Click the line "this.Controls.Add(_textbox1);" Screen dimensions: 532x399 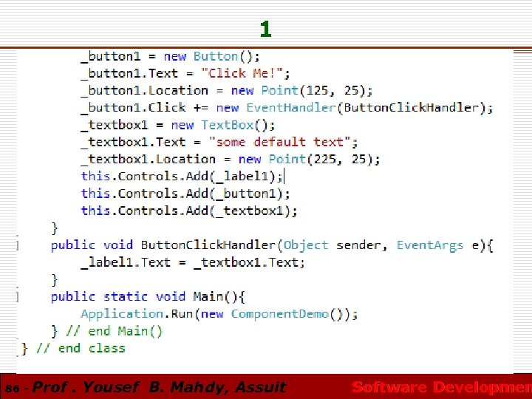coord(189,211)
